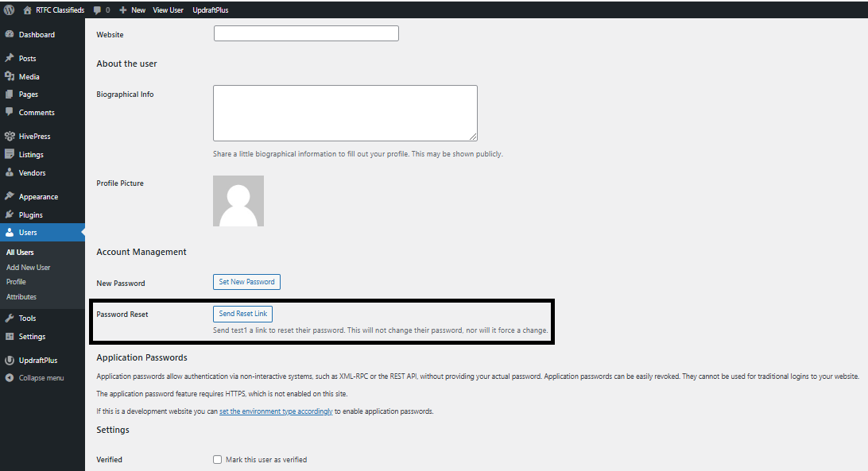Click the Tools wrench icon
This screenshot has width=868, height=471.
[x=10, y=319]
